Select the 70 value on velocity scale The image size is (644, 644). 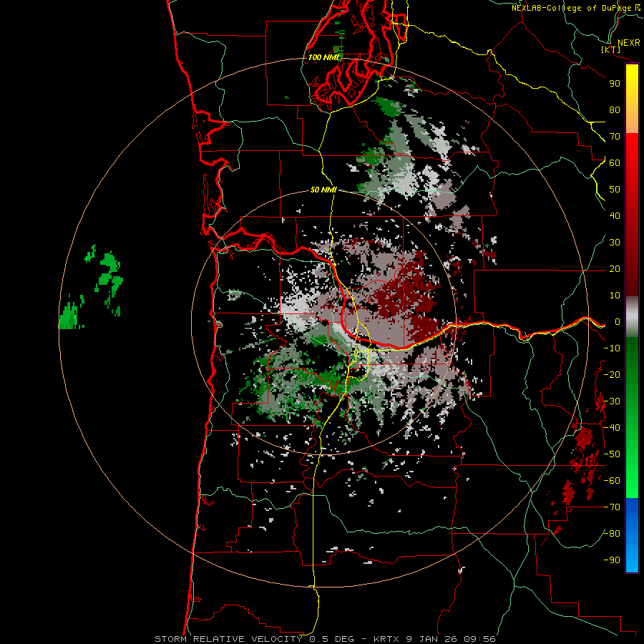(x=615, y=137)
